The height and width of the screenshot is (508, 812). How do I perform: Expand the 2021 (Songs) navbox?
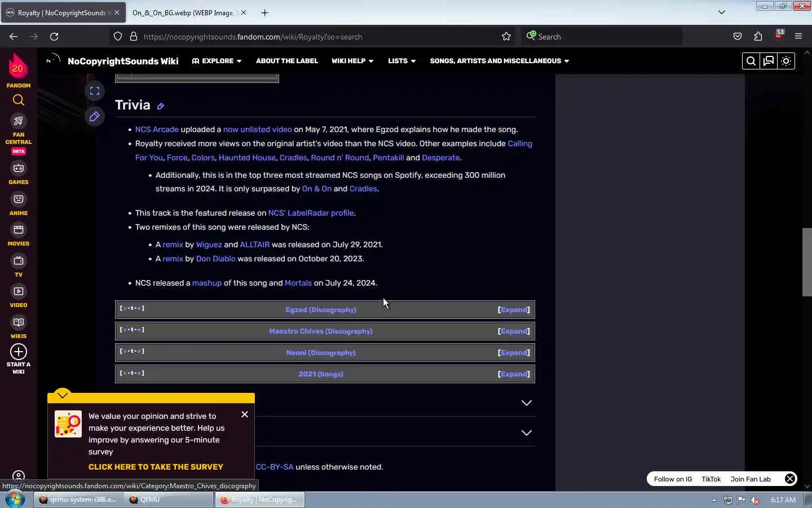coord(514,374)
